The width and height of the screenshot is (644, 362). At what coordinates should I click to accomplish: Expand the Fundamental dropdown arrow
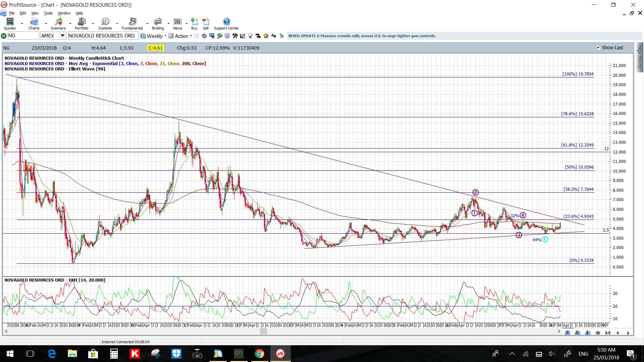pos(147,24)
